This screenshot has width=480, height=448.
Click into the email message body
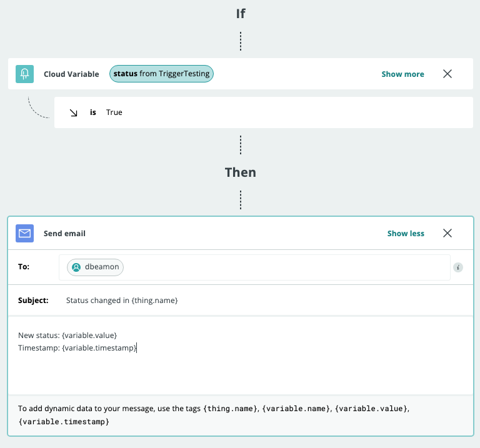point(241,356)
